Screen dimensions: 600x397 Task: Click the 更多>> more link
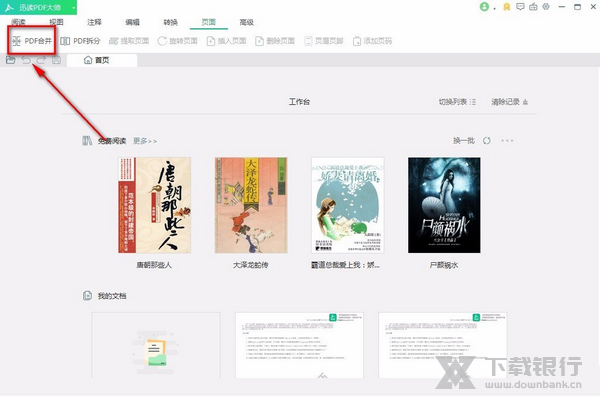point(145,141)
